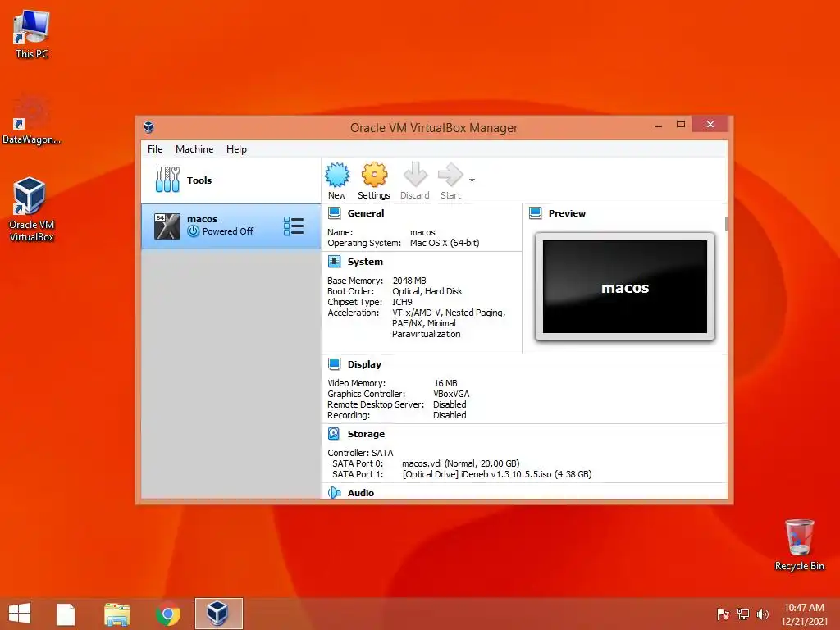The height and width of the screenshot is (630, 840).
Task: Open the Start button dropdown arrow
Action: pos(472,180)
